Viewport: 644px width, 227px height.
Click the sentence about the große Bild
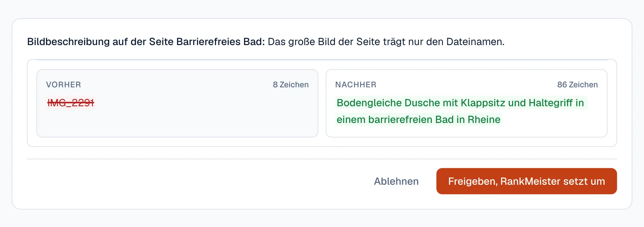tap(386, 42)
